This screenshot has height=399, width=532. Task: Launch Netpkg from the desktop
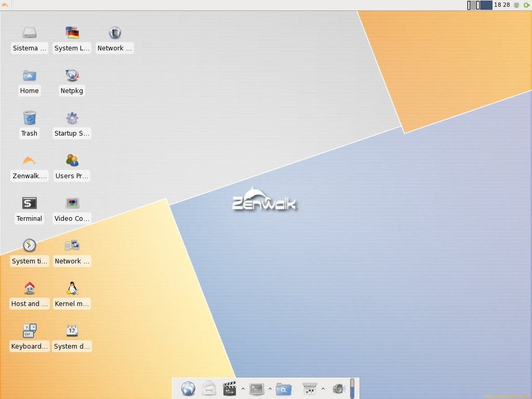(71, 74)
